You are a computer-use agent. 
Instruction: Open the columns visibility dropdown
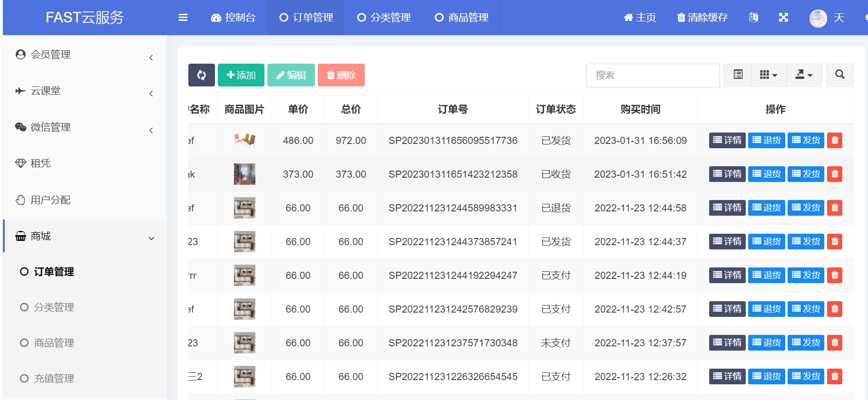769,75
